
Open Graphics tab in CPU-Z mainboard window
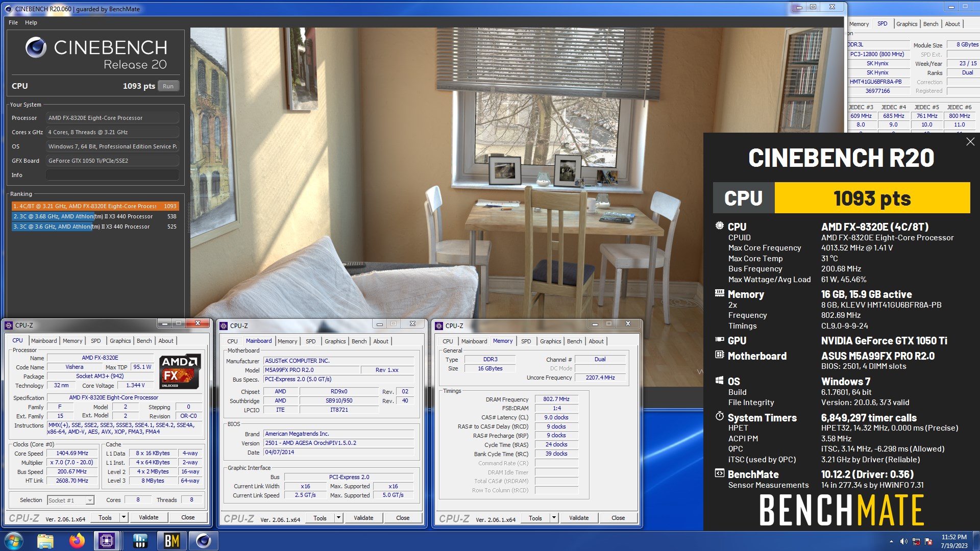point(335,341)
